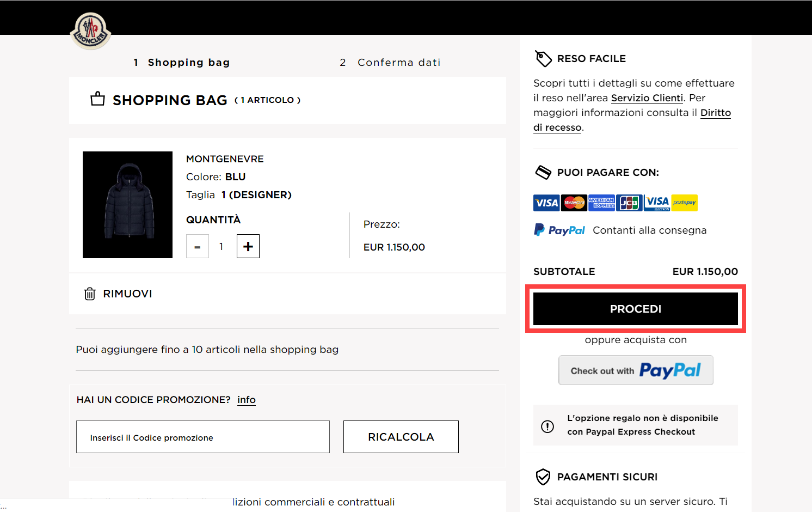812x512 pixels.
Task: Click the trash can remove icon
Action: coord(90,294)
